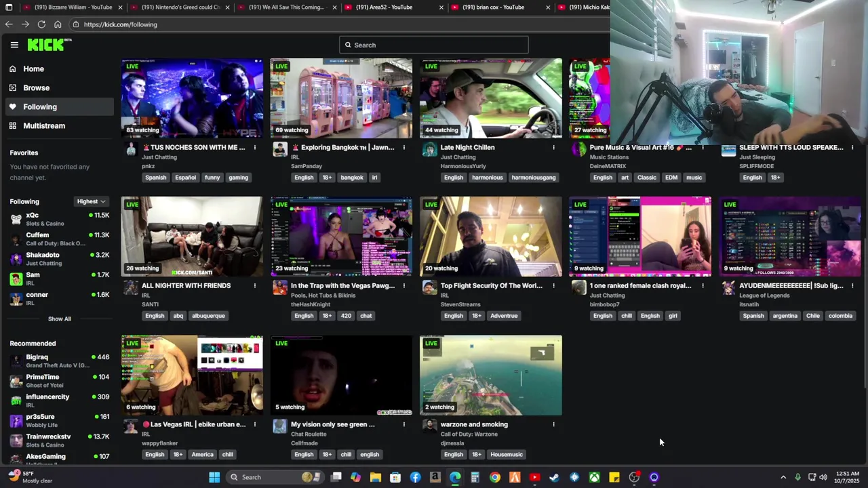The width and height of the screenshot is (868, 488).
Task: Open options menu for AYUDENME stream
Action: point(852,285)
